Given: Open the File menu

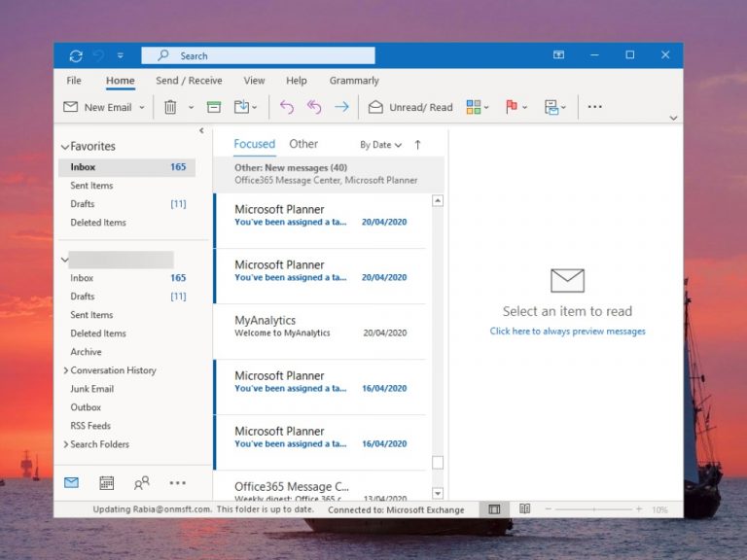Looking at the screenshot, I should [x=74, y=81].
